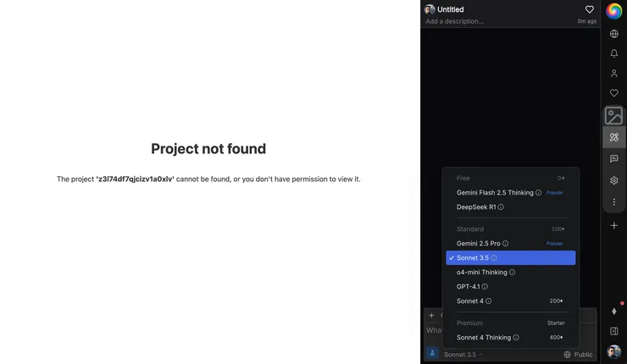Show info icon for Sonnet 3.5

[x=493, y=257]
